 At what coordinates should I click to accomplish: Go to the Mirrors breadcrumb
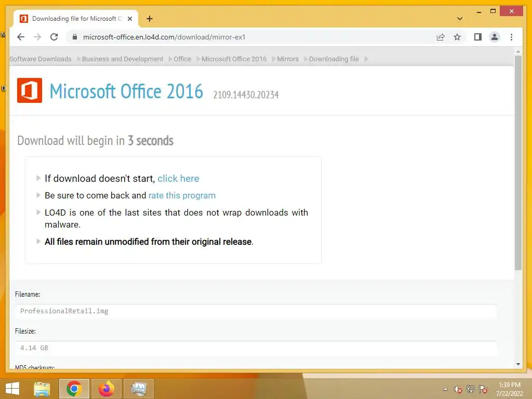[288, 59]
